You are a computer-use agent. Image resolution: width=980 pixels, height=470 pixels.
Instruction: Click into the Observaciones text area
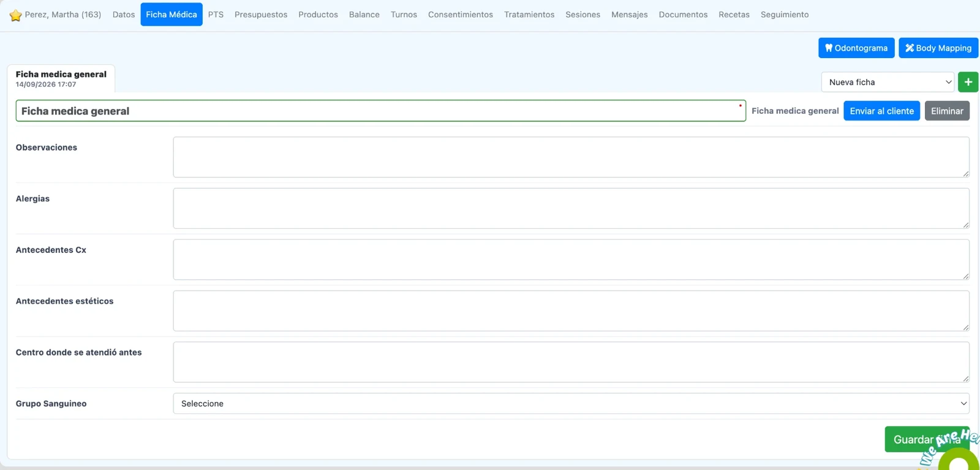[571, 157]
